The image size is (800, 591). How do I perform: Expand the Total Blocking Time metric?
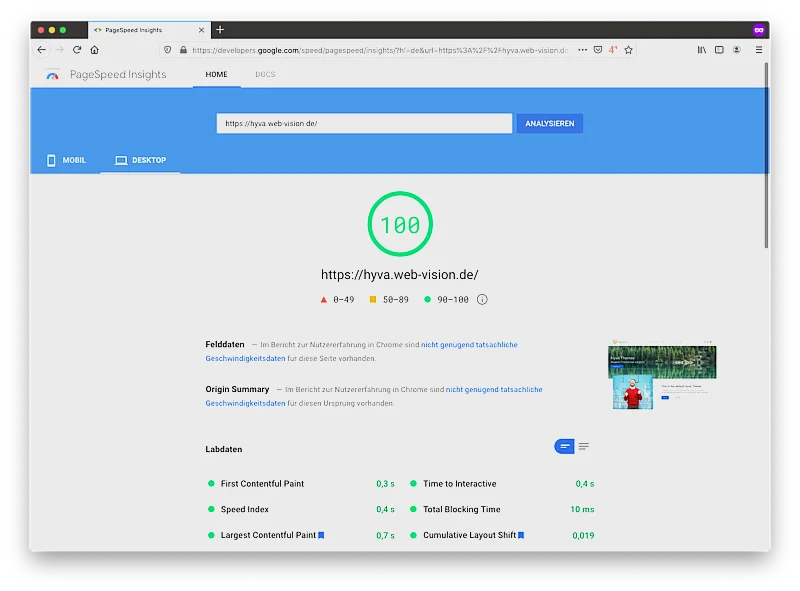[x=461, y=510]
